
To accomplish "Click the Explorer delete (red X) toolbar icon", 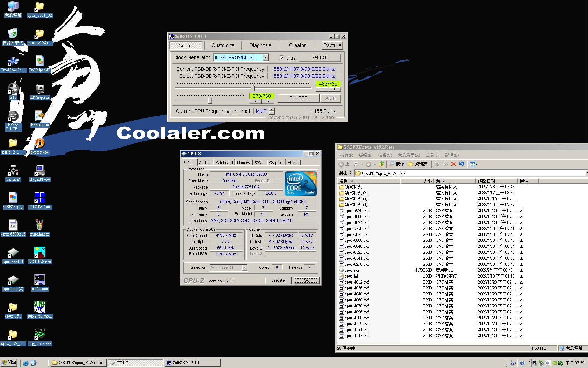I will point(454,164).
